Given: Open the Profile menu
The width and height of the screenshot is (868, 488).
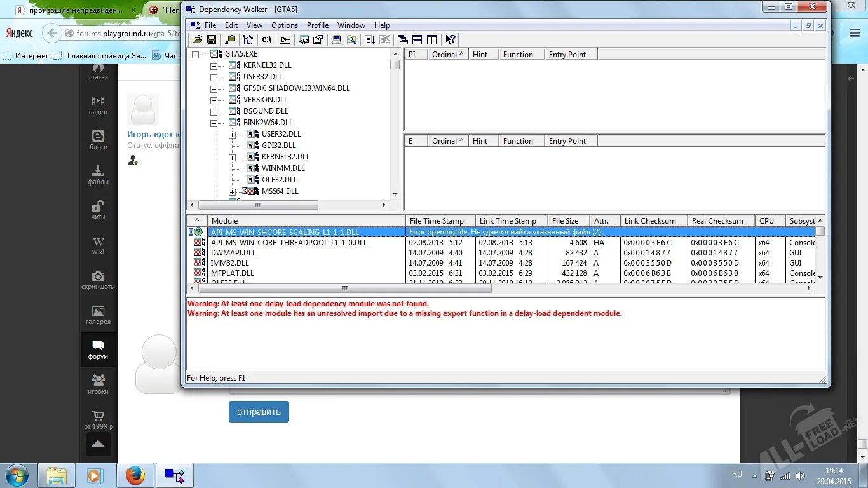Looking at the screenshot, I should pyautogui.click(x=318, y=25).
